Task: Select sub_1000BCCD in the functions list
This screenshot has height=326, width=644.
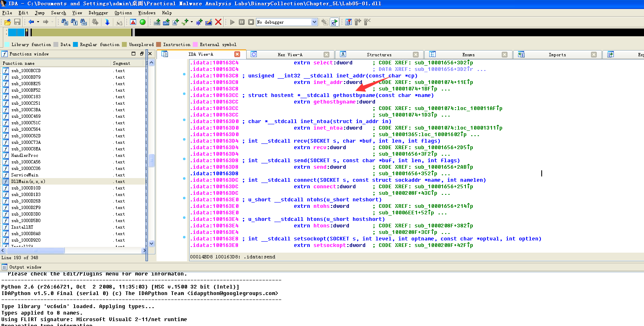Action: [x=73, y=70]
